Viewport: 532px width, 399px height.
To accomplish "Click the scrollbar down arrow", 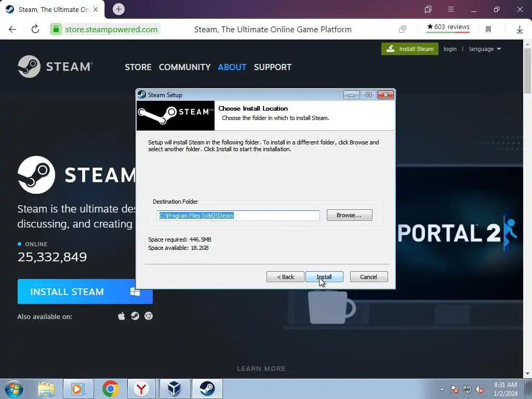I will [x=528, y=374].
